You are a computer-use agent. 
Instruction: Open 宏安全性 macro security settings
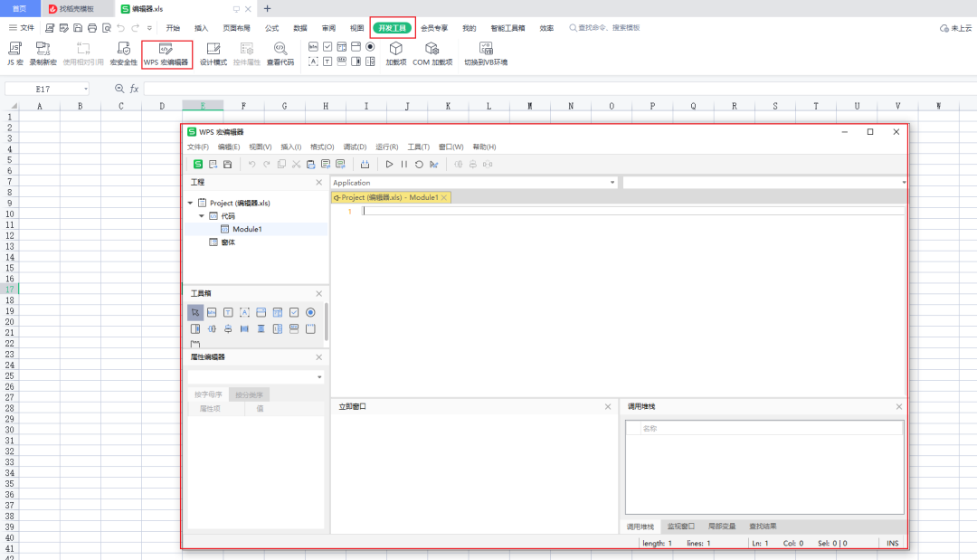[123, 53]
